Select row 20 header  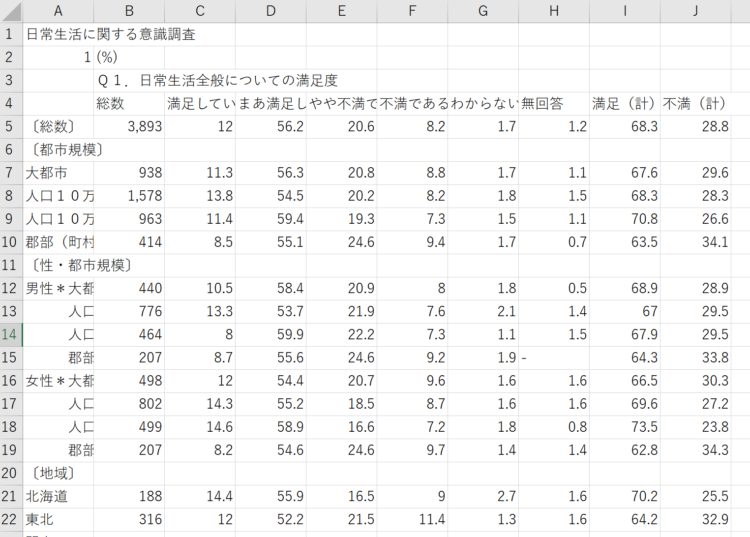tap(11, 473)
